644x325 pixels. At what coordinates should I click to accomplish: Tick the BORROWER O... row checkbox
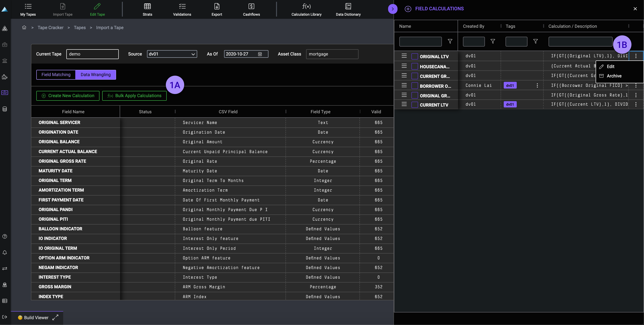click(415, 86)
